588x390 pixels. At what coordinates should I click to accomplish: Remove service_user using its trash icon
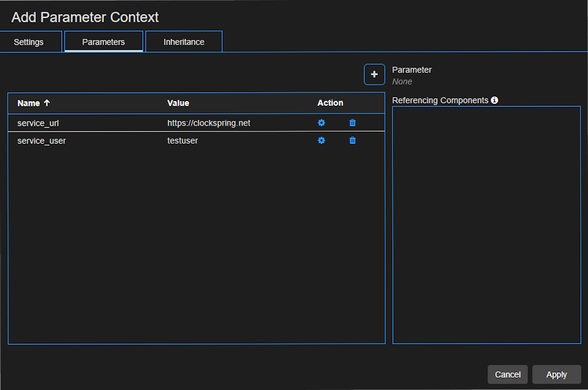(352, 140)
